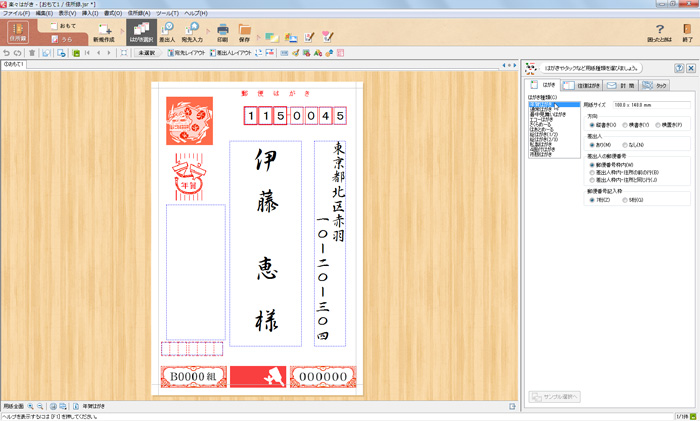Screen dimensions: 700x421
Task: Switch to the 往復はがき tab
Action: pyautogui.click(x=581, y=87)
